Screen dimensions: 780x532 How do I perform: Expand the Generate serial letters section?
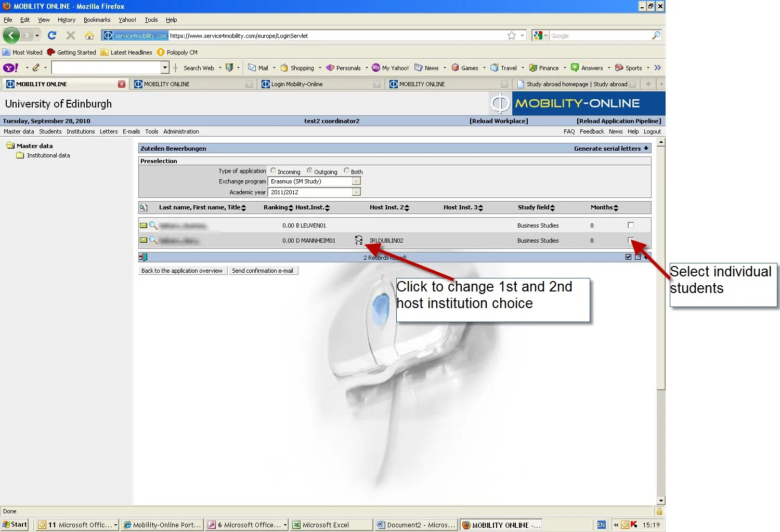(x=646, y=149)
